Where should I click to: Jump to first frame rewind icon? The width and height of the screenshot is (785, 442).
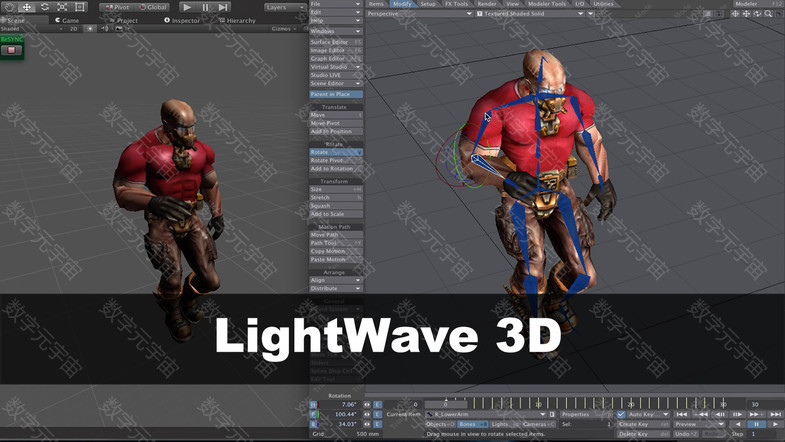(x=681, y=414)
